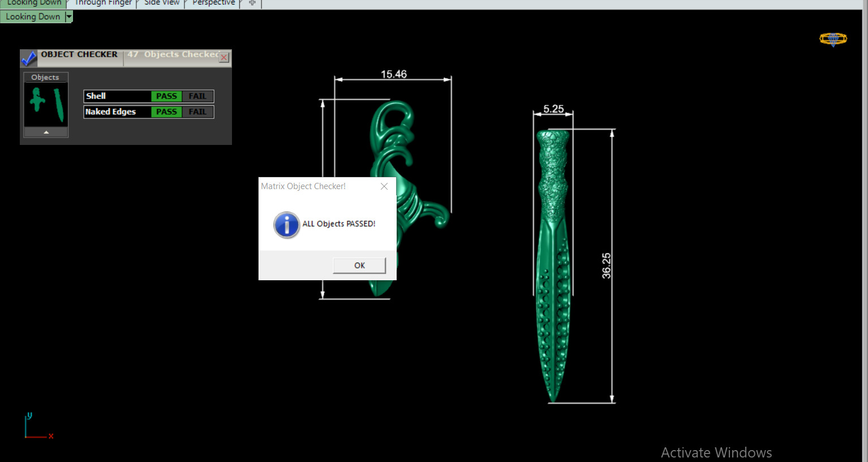Click the XY axis indicator icon
Viewport: 868px width, 462px height.
pyautogui.click(x=38, y=426)
